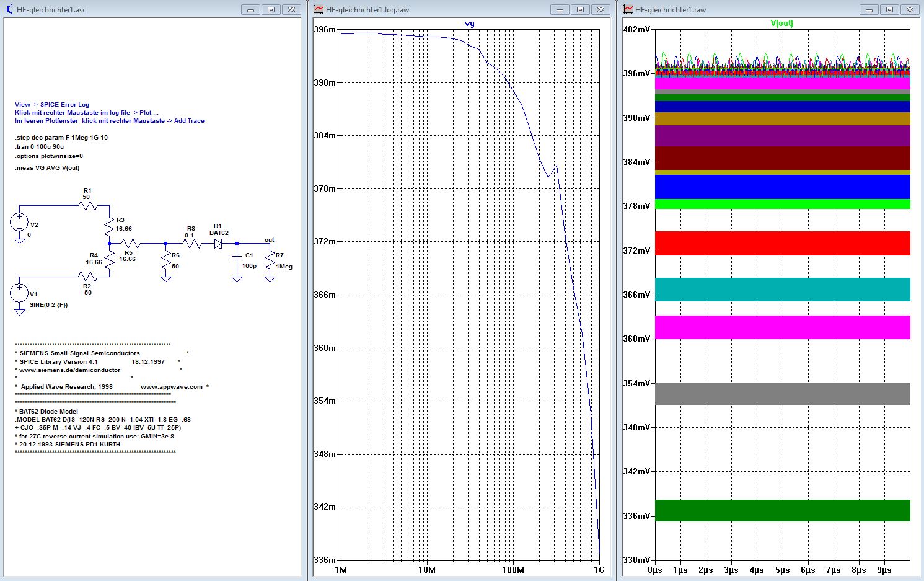
Task: Click the .step dec param F directive
Action: click(x=61, y=138)
